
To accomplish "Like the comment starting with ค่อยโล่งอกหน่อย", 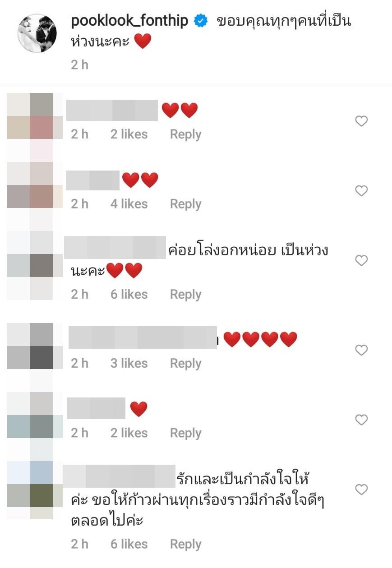I will point(361,260).
